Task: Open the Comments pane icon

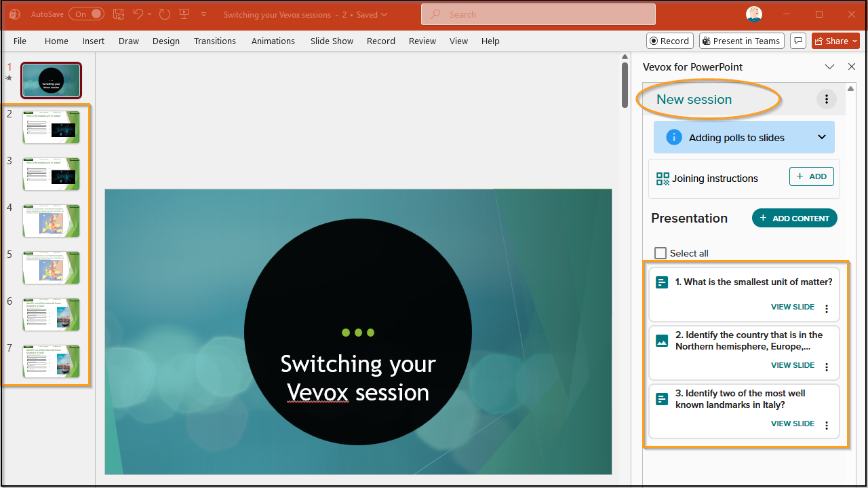Action: [798, 41]
